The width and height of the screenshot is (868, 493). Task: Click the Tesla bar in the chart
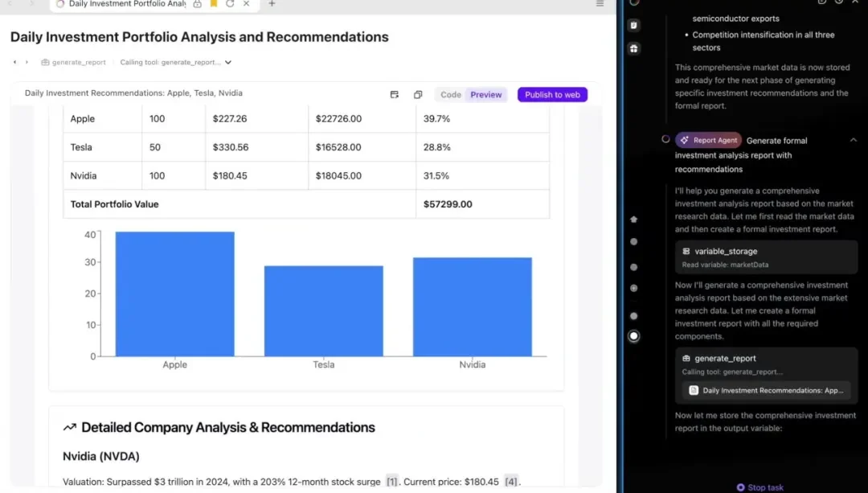click(x=323, y=311)
